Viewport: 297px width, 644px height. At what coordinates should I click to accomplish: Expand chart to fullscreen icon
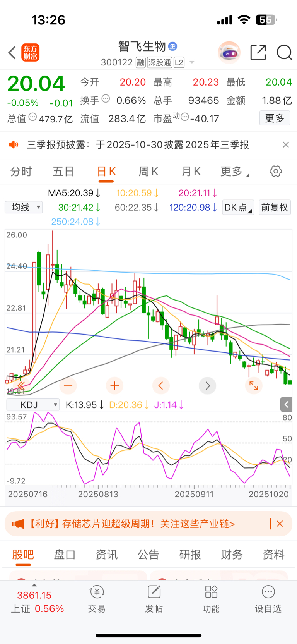(x=254, y=386)
